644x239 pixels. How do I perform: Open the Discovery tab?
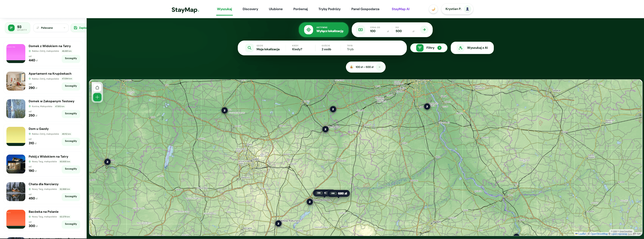[x=250, y=9]
